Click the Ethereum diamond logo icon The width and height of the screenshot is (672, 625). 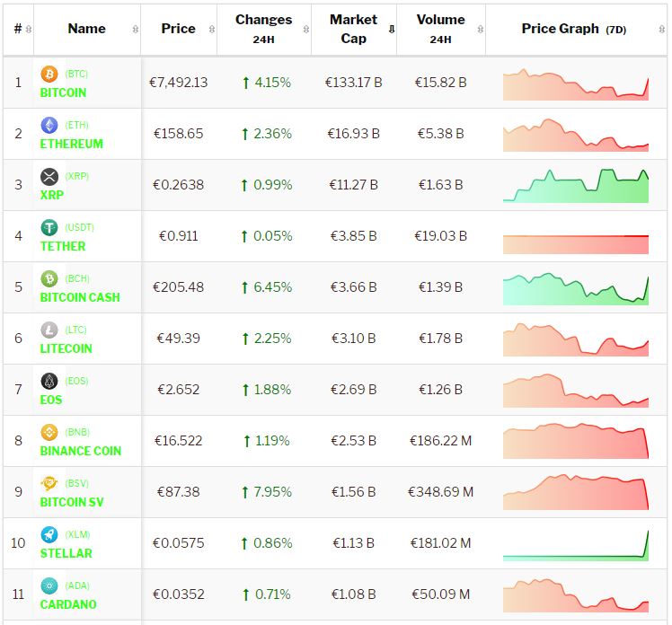(49, 125)
